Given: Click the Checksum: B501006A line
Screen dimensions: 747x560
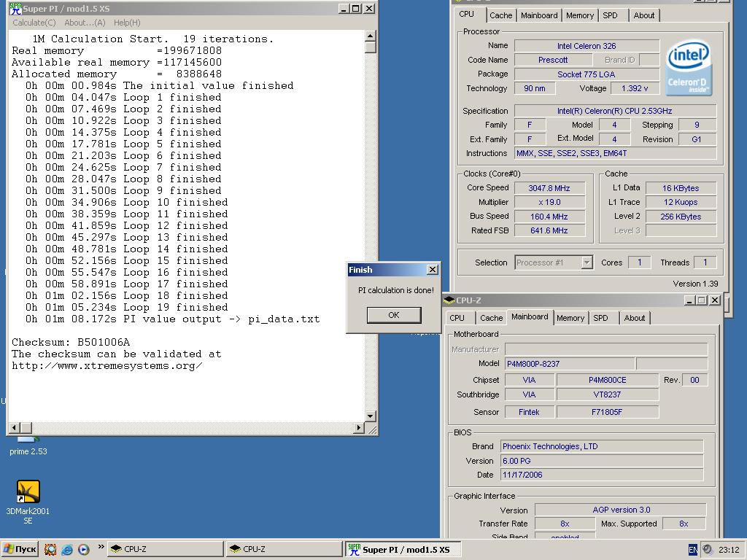Looking at the screenshot, I should (71, 342).
